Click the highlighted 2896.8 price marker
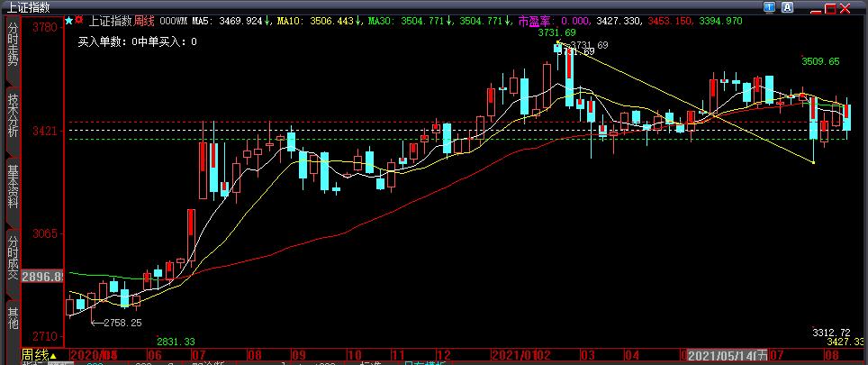868x365 pixels. [x=42, y=277]
